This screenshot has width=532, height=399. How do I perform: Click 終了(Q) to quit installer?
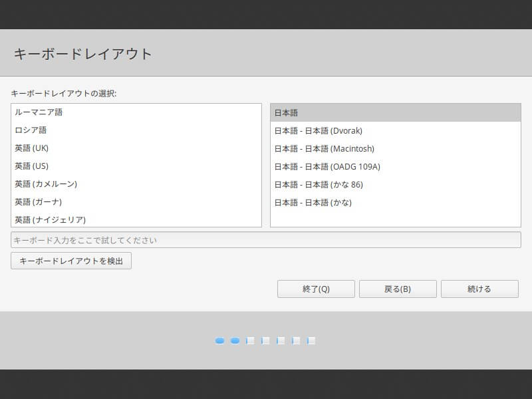click(x=316, y=289)
